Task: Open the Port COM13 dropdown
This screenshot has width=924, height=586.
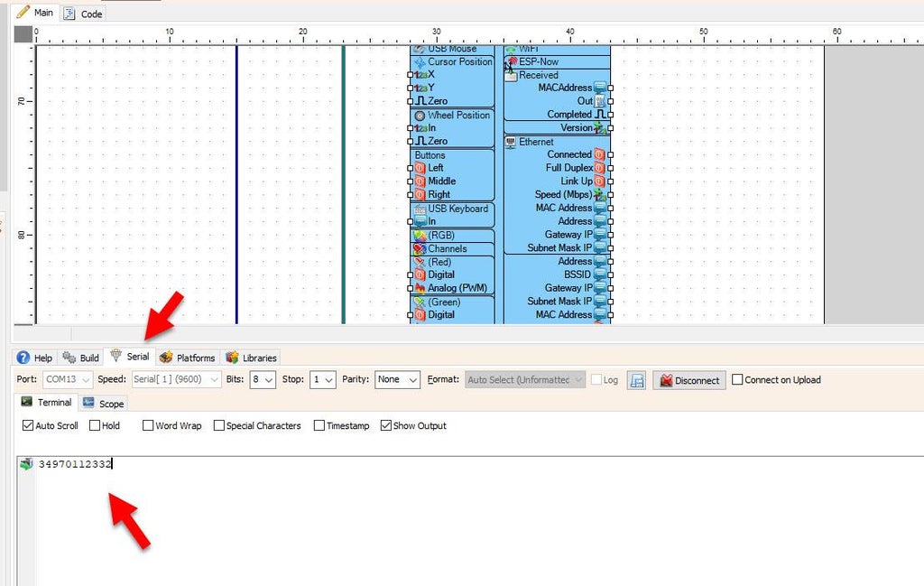Action: [x=67, y=379]
